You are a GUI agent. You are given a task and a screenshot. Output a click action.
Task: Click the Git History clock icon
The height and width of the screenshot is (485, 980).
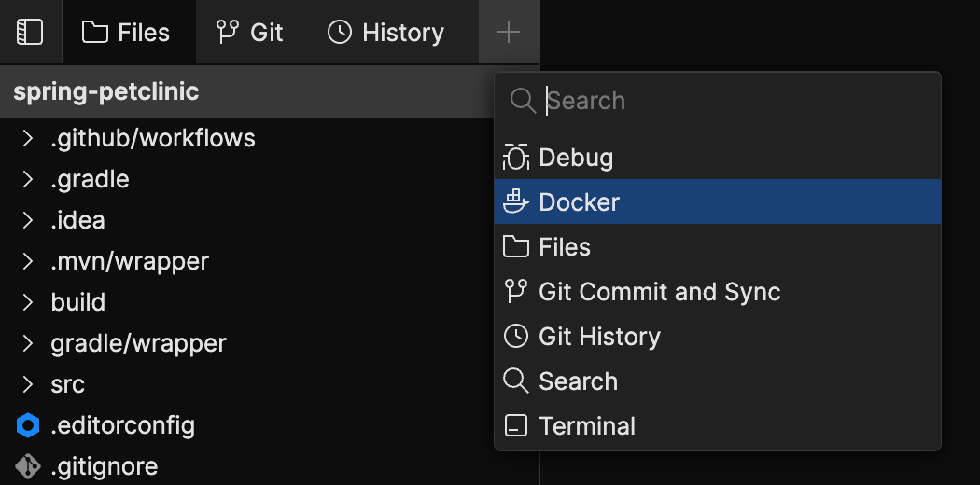[515, 337]
